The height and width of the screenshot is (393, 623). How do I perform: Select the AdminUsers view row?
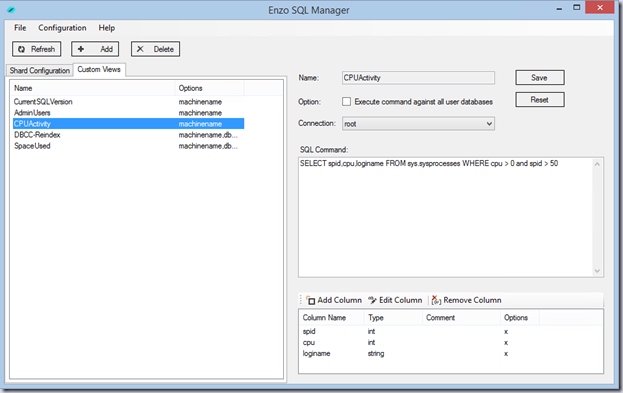coord(128,113)
